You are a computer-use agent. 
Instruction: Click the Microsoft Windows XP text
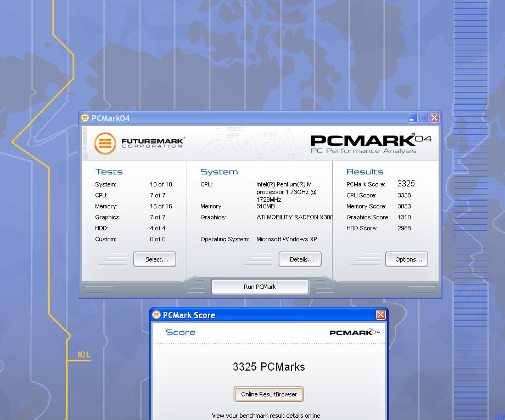coord(287,239)
